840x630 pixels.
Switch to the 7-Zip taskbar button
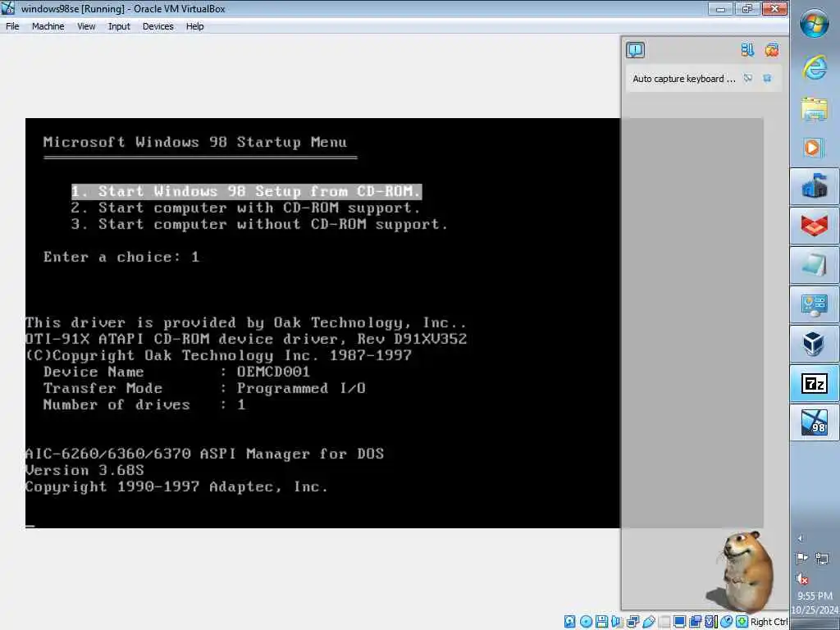point(815,383)
